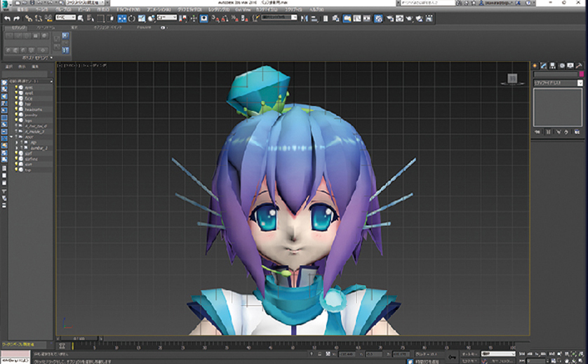Open the selection filter dropdown in toolbar
Viewport: 588px width, 364px height.
point(66,18)
